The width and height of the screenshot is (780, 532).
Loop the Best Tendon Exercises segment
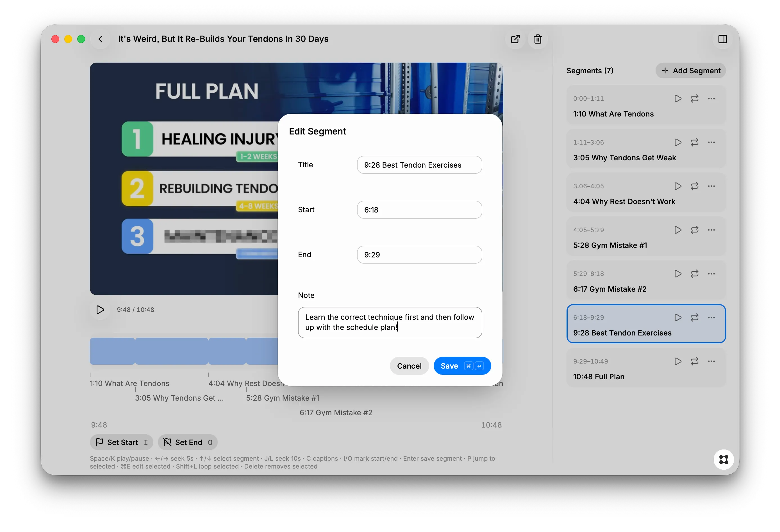click(694, 317)
